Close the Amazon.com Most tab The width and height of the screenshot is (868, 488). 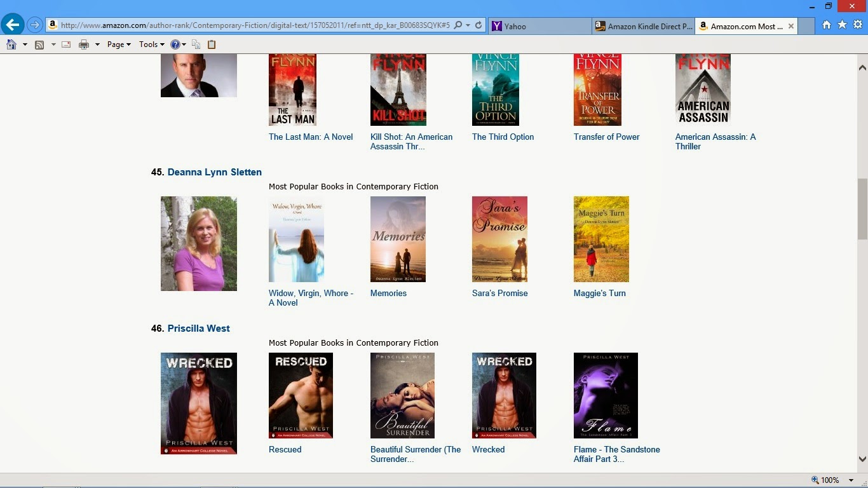click(x=790, y=27)
